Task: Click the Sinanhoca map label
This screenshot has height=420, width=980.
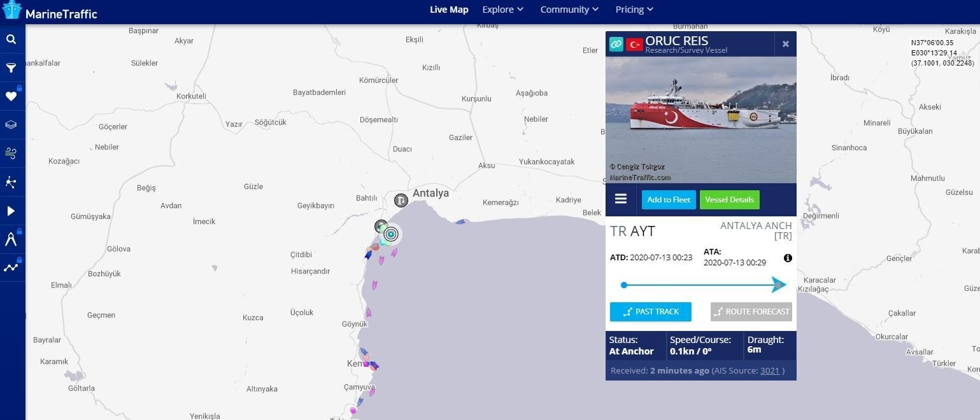Action: click(849, 148)
